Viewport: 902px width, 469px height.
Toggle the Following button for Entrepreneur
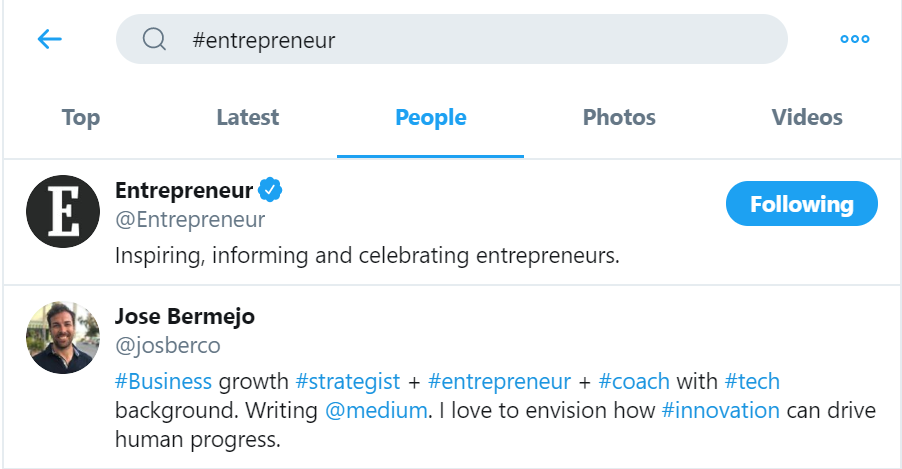[x=801, y=204]
